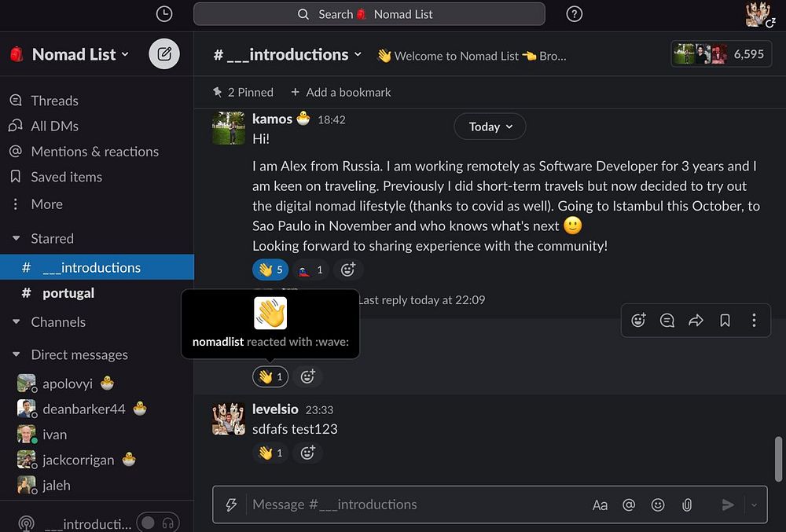This screenshot has width=786, height=532.
Task: Open user profile avatar in top corner
Action: pos(758,14)
